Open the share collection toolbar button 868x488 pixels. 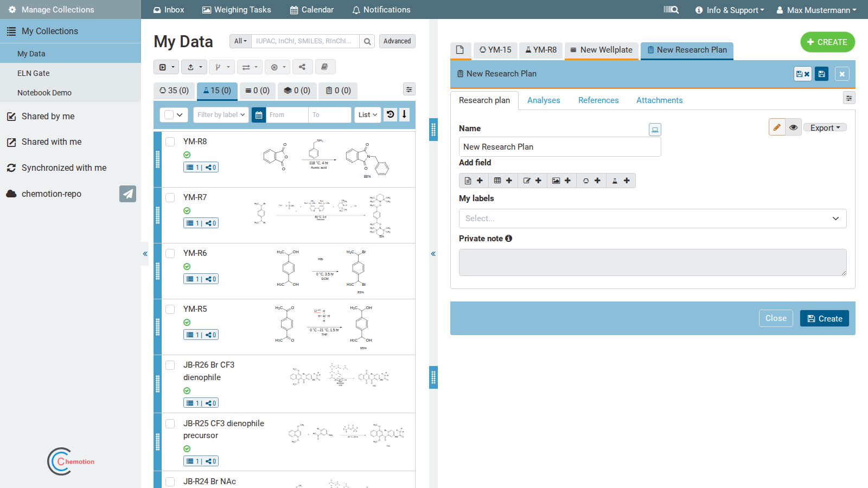(x=302, y=67)
